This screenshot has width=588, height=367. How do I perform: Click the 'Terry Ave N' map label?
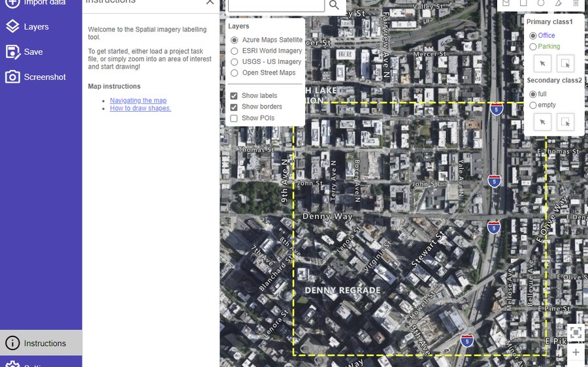tap(333, 181)
